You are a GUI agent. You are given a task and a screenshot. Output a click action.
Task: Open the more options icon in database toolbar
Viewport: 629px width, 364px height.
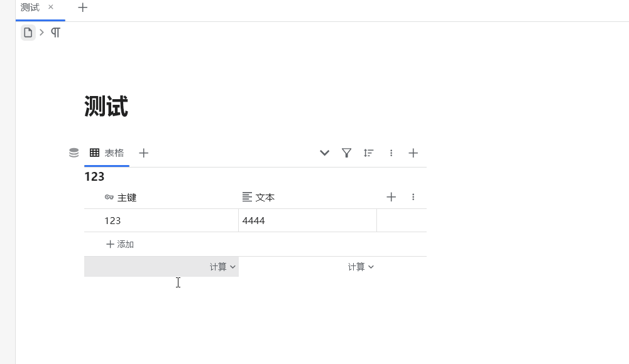[391, 153]
